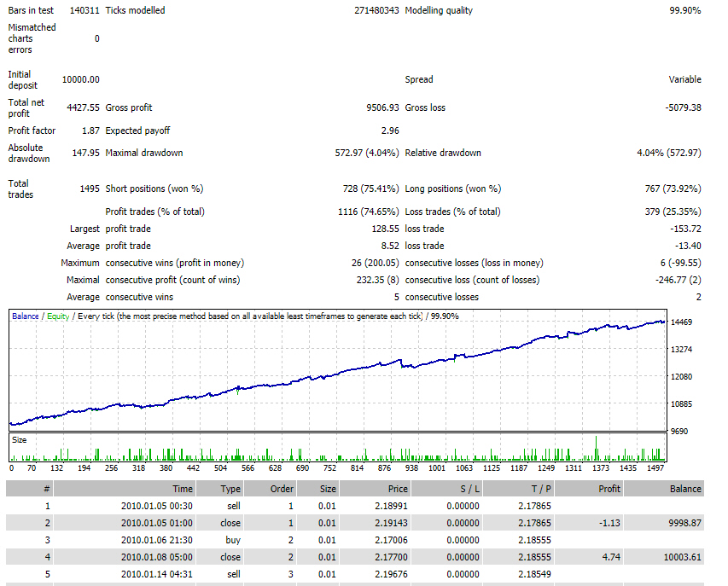The height and width of the screenshot is (586, 728).
Task: Select Short positions value 728 (75.41%)
Action: click(x=371, y=189)
